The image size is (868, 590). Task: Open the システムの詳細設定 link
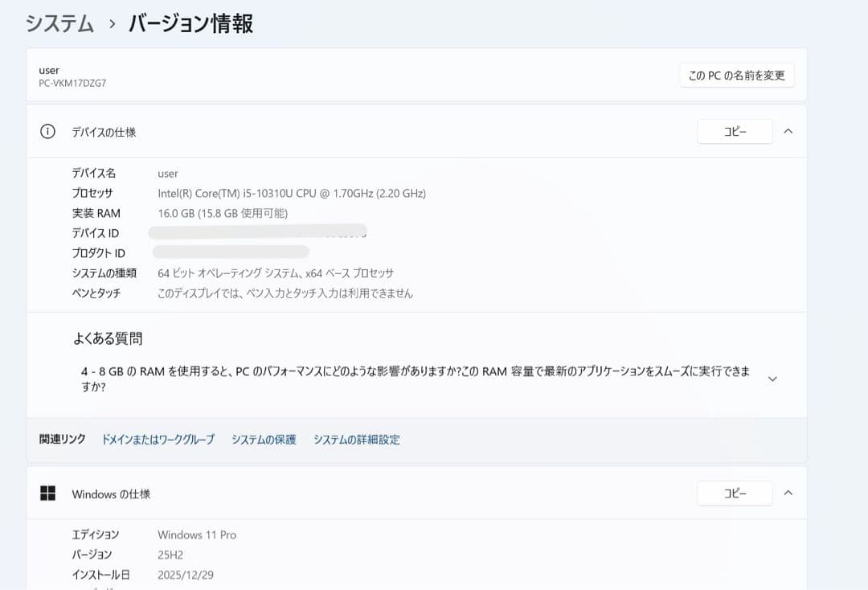pyautogui.click(x=357, y=440)
